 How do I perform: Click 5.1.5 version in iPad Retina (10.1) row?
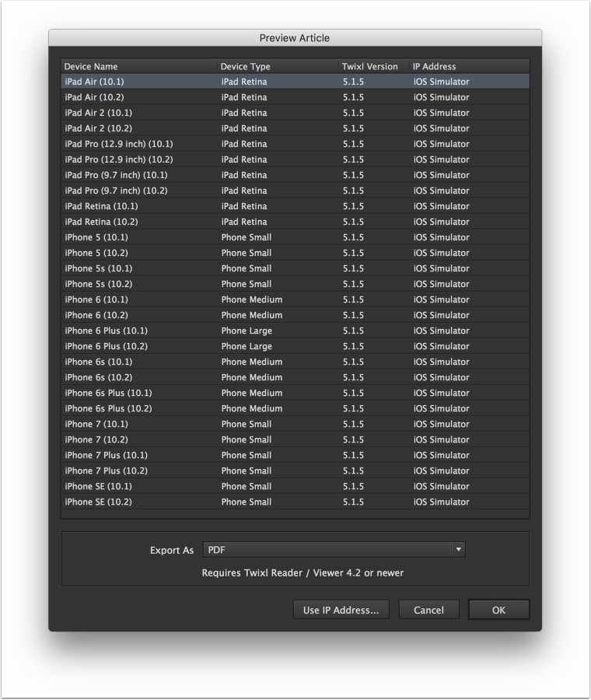(353, 206)
